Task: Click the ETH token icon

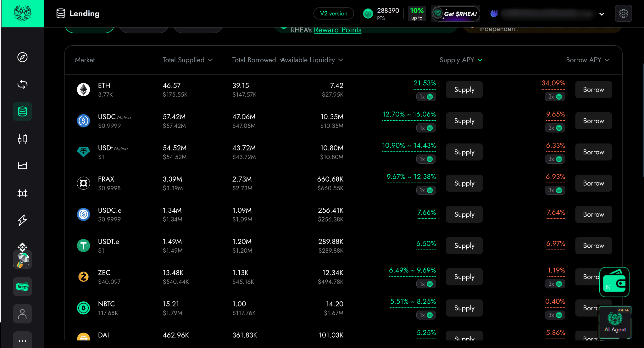Action: tap(83, 90)
